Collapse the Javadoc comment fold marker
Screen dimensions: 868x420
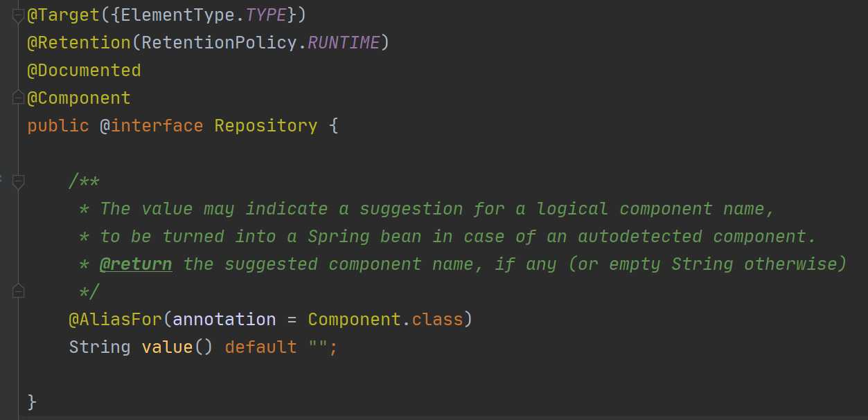19,181
